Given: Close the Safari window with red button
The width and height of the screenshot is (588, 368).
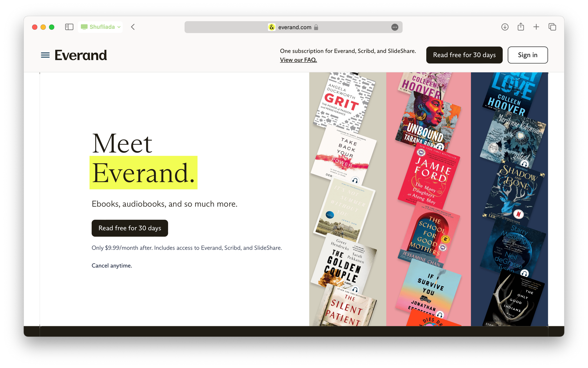Looking at the screenshot, I should pyautogui.click(x=35, y=27).
